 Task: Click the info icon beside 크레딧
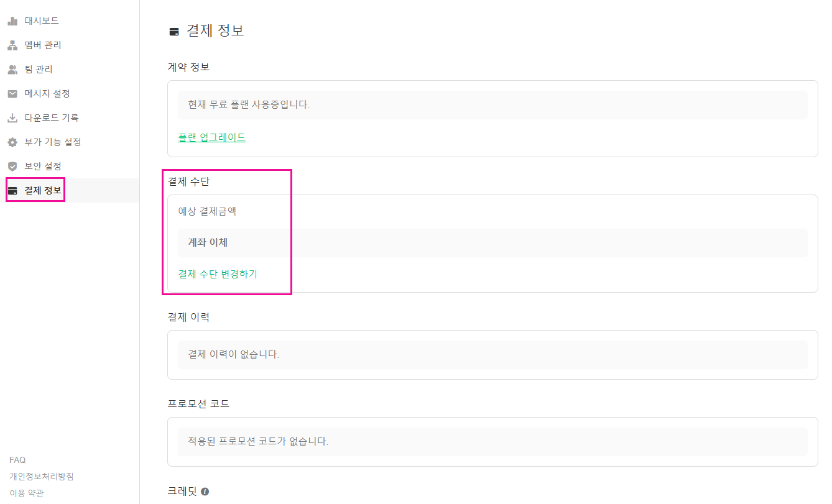pyautogui.click(x=205, y=492)
